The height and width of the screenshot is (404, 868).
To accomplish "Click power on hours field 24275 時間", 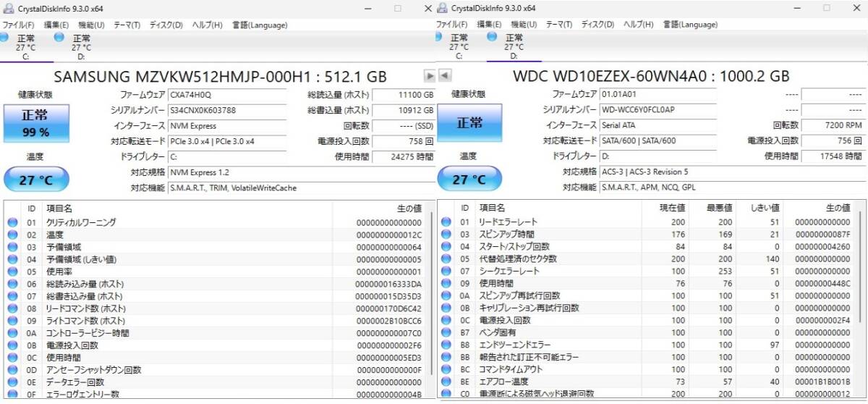I will pyautogui.click(x=404, y=156).
